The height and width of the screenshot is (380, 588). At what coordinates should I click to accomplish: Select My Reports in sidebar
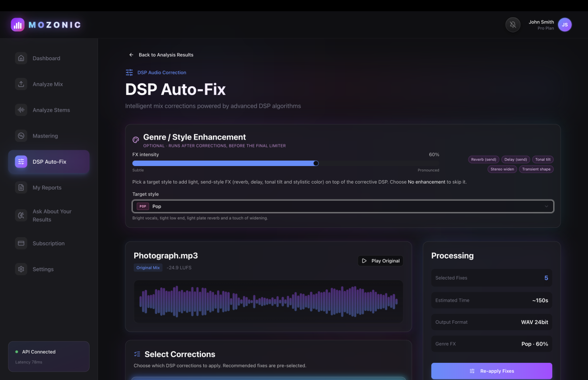pyautogui.click(x=49, y=188)
